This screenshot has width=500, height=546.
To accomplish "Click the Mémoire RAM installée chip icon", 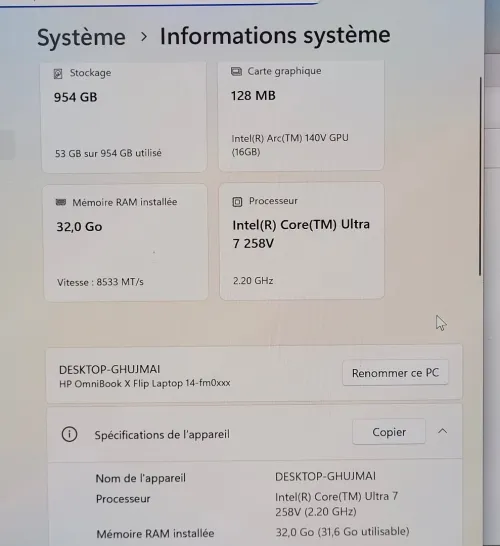I will tap(61, 202).
